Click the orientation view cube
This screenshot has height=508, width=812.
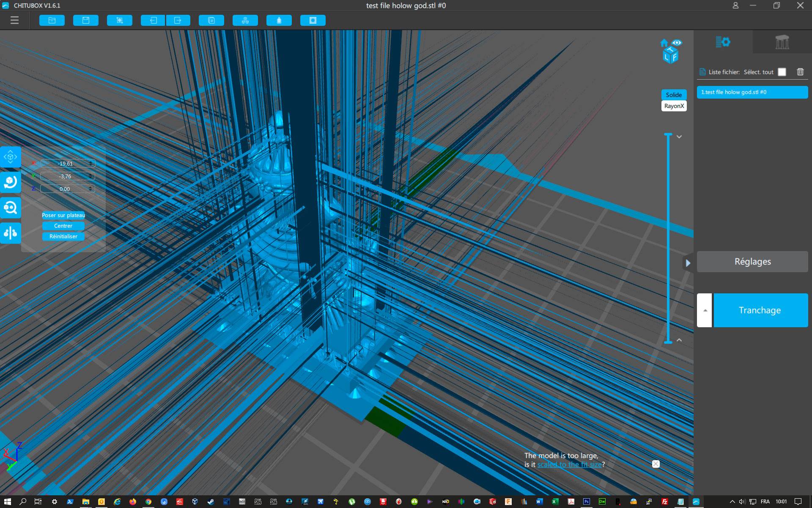(671, 55)
